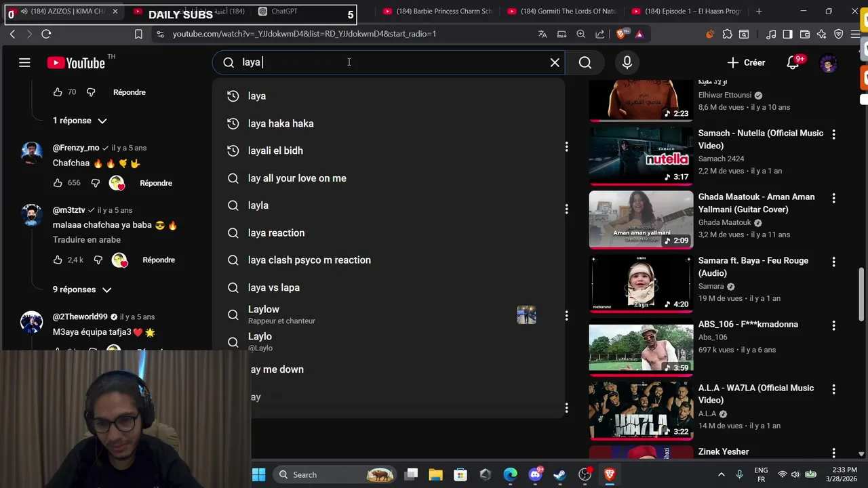Open the Windows Start menu

(x=258, y=474)
